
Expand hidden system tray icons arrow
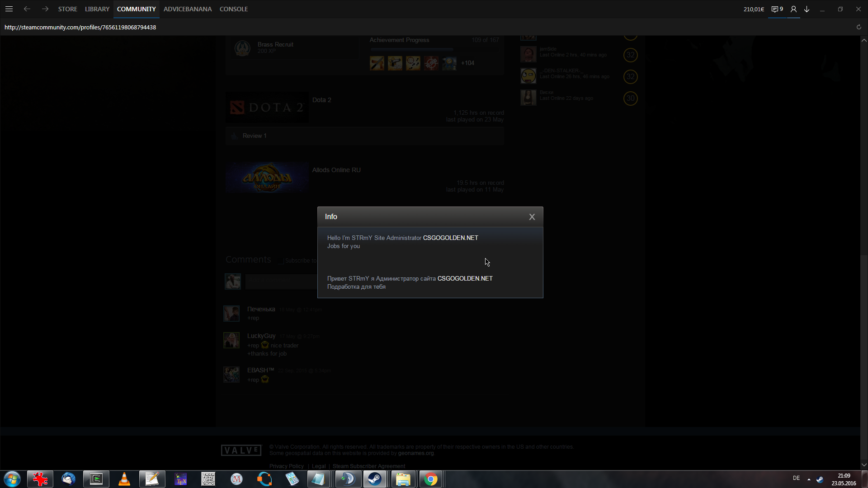coord(809,479)
